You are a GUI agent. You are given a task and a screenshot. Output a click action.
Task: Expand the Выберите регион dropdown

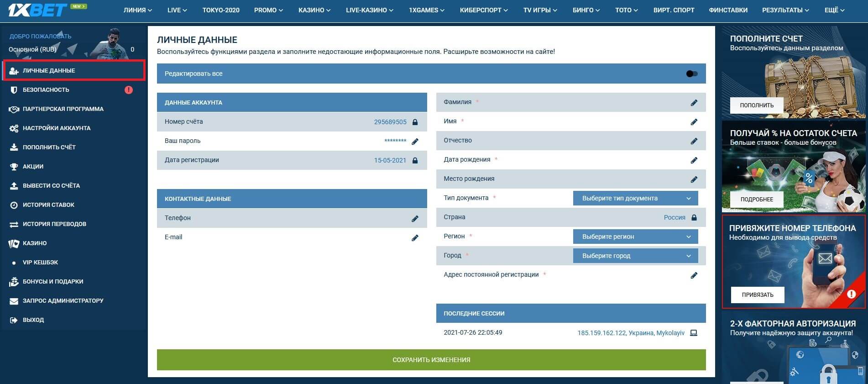pyautogui.click(x=635, y=237)
